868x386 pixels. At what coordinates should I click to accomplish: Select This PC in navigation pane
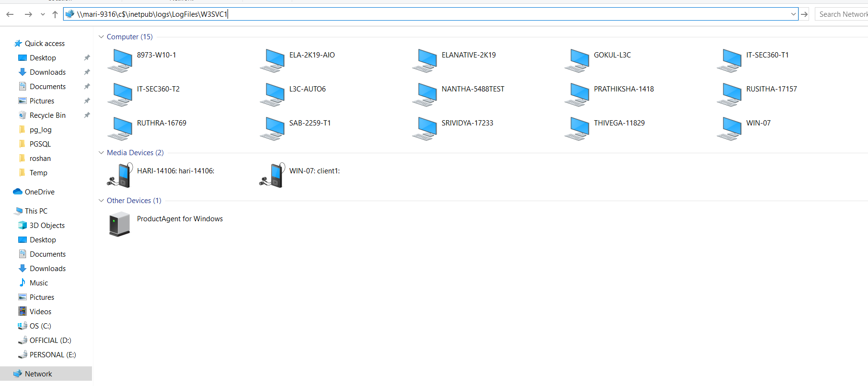(36, 211)
